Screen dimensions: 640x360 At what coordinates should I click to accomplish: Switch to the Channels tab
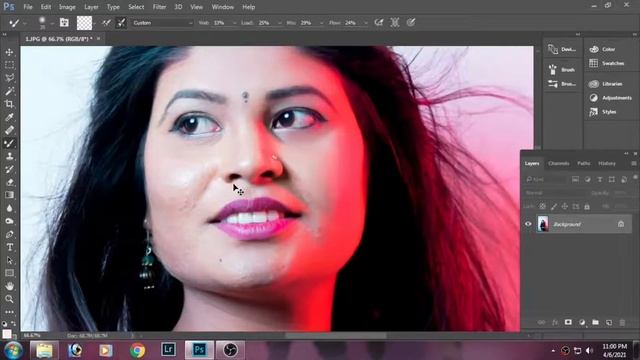[x=559, y=163]
